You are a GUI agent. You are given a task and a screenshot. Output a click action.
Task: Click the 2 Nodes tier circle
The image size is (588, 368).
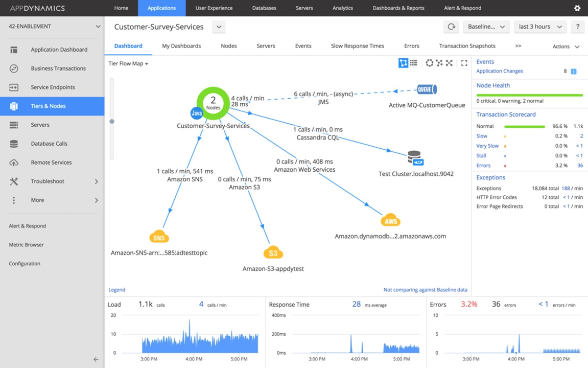point(213,103)
